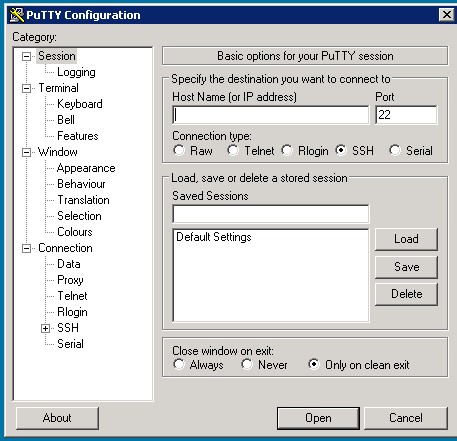Collapse the Window category node
Image resolution: width=457 pixels, height=441 pixels.
pyautogui.click(x=26, y=152)
